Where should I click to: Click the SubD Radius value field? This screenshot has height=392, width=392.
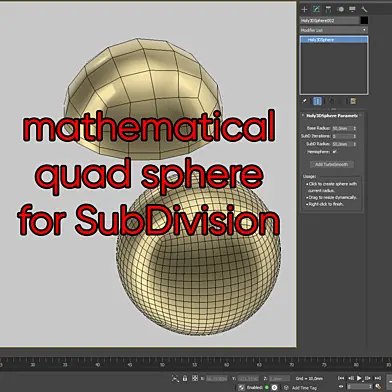coord(342,144)
